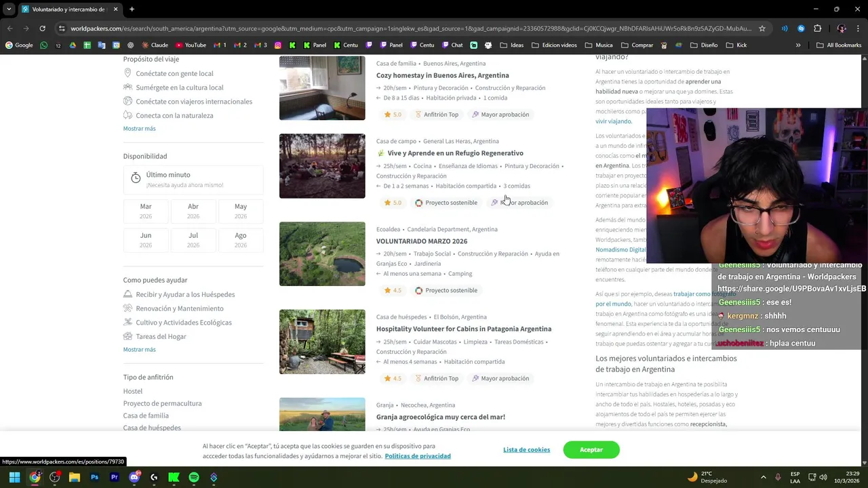Open the Instagram bookmark icon
Screen dimensions: 868x488
click(278, 45)
